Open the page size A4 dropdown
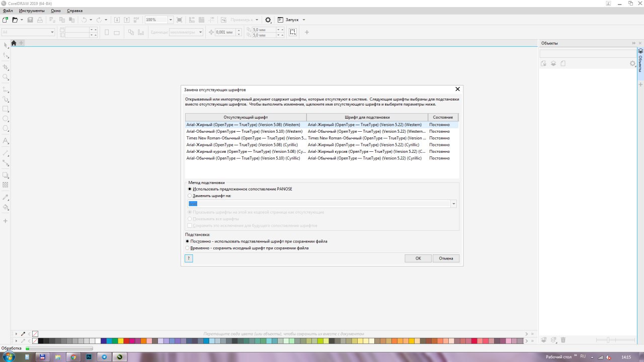This screenshot has height=362, width=644. tap(52, 32)
